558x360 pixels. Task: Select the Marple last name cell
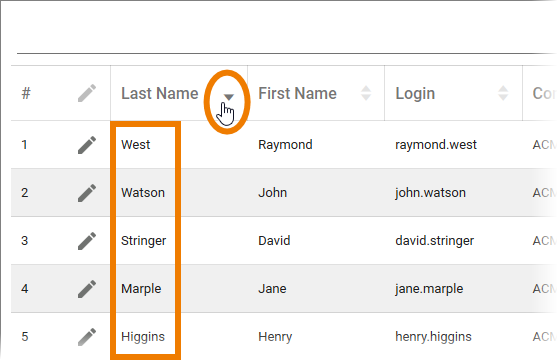pyautogui.click(x=141, y=289)
